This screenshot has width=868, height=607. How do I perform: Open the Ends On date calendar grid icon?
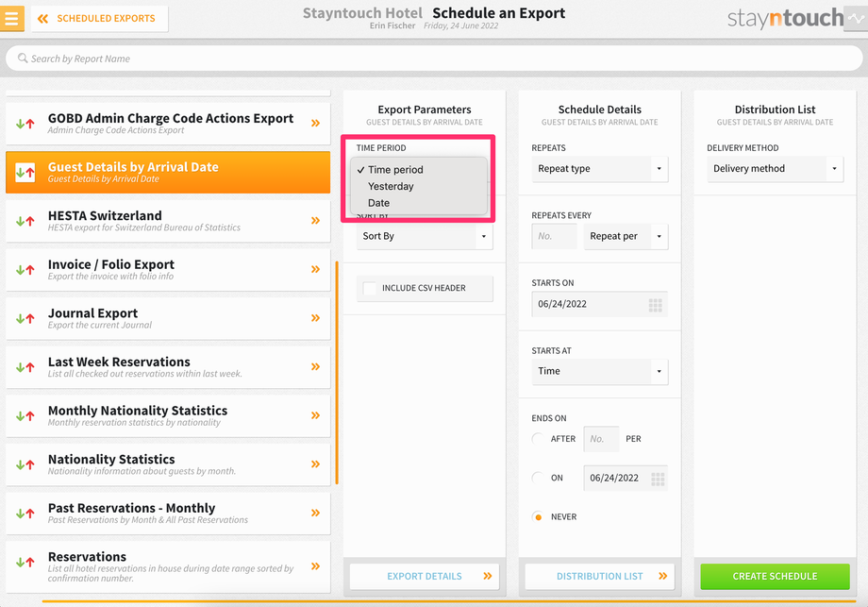658,479
